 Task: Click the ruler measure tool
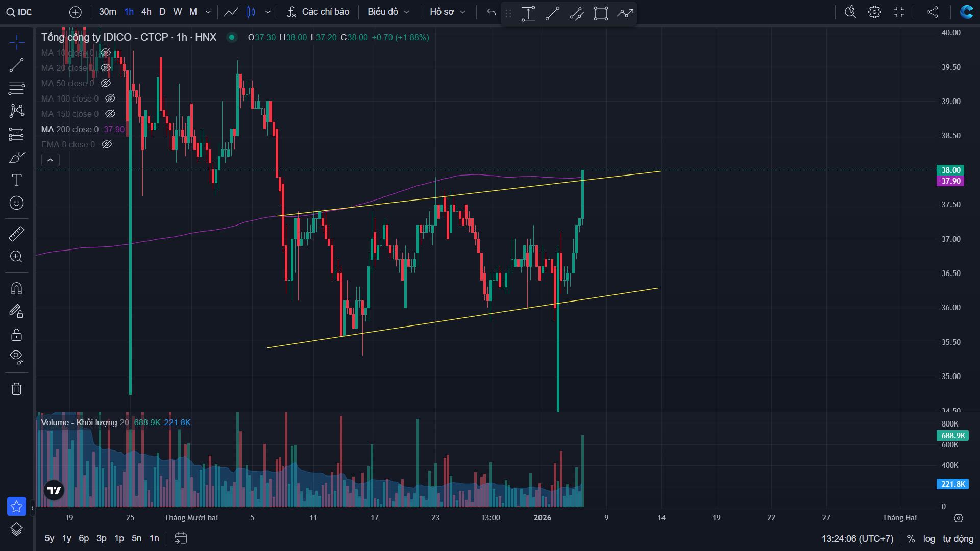pos(16,234)
